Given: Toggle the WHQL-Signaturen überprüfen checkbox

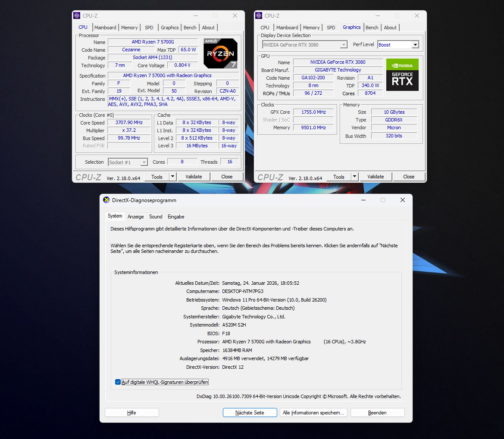Looking at the screenshot, I should click(118, 382).
